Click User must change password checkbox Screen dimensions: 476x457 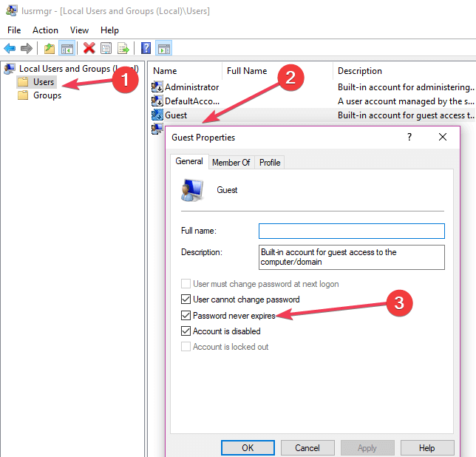pos(186,284)
